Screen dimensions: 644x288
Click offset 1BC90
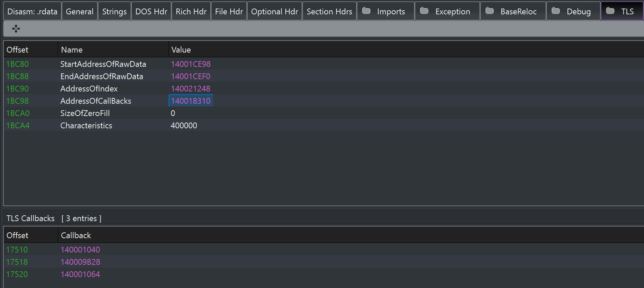(x=17, y=89)
